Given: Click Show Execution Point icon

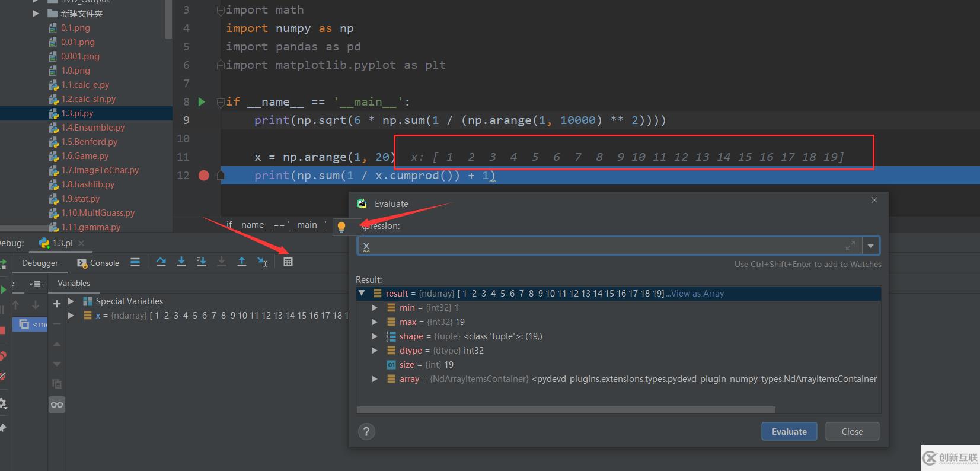Looking at the screenshot, I should 135,262.
